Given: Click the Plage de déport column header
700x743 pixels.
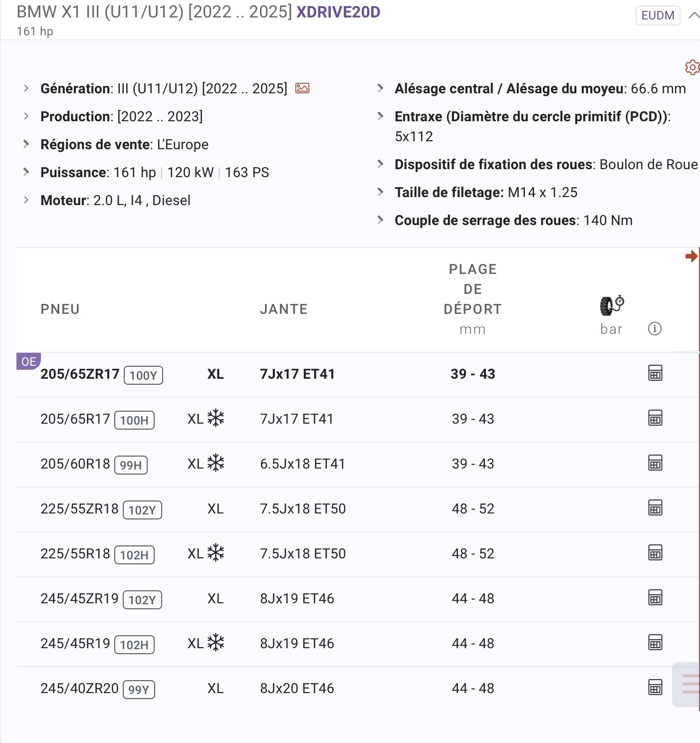Looking at the screenshot, I should tap(472, 289).
